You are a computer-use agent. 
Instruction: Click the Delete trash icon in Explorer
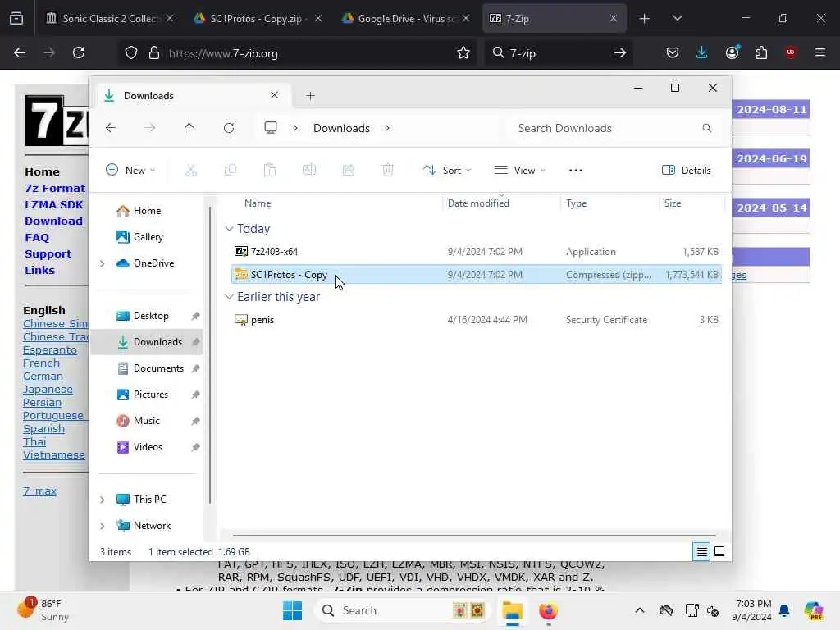(388, 171)
